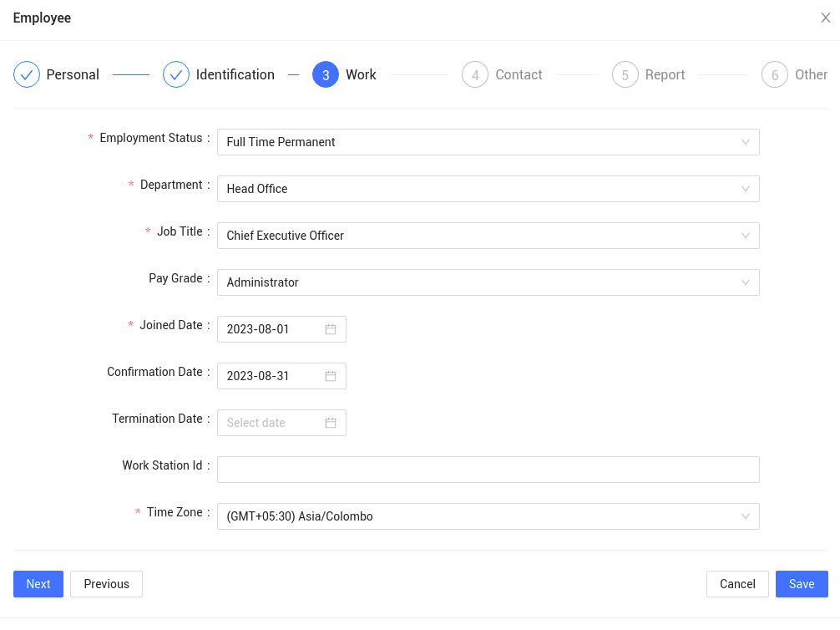This screenshot has width=840, height=630.
Task: Click the Department label
Action: [x=171, y=185]
